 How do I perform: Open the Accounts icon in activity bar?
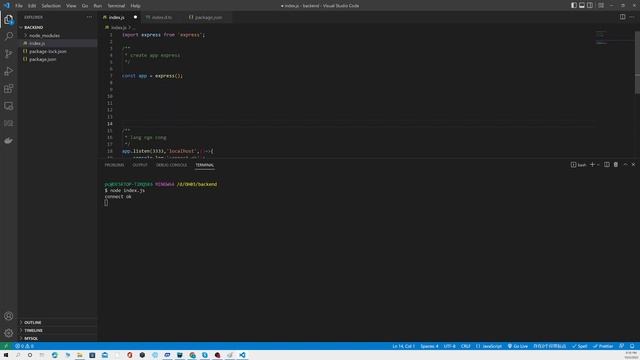[9, 316]
